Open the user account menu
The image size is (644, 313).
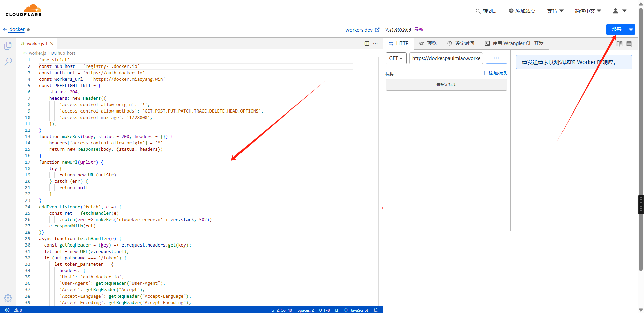coord(620,11)
